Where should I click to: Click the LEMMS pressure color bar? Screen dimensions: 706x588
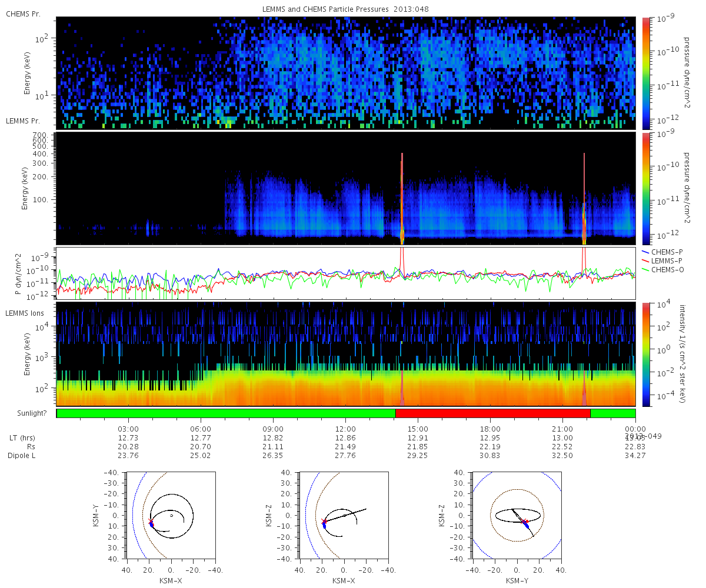645,188
